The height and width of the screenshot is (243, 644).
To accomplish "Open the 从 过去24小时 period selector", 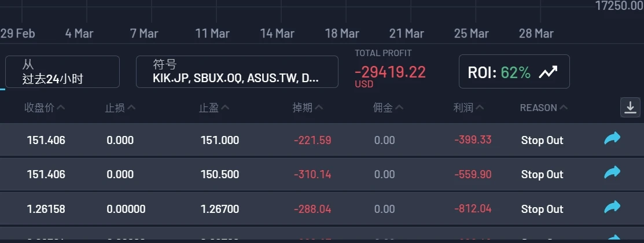I will click(x=62, y=72).
